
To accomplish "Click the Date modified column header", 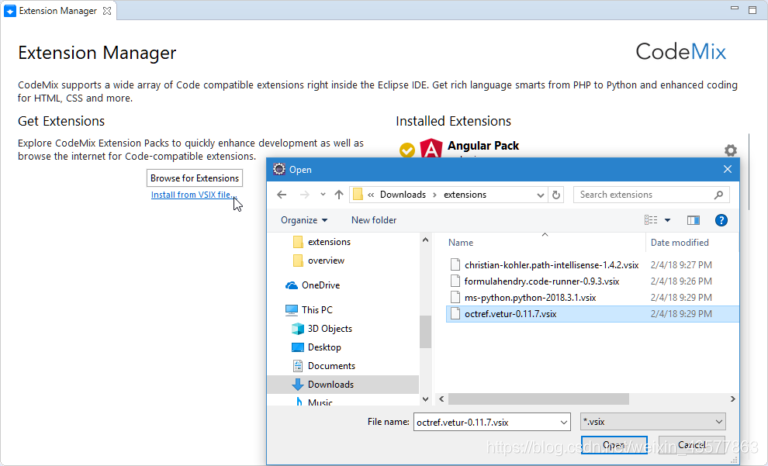I will [679, 243].
